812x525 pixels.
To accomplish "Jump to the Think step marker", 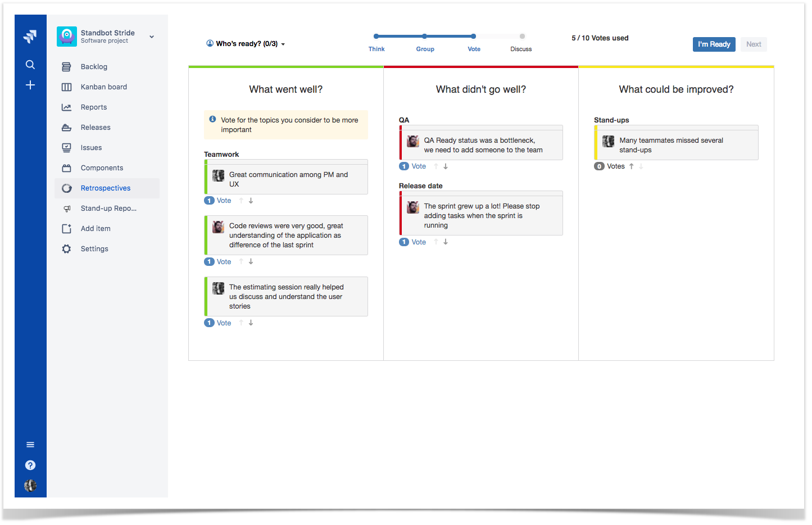I will pos(376,36).
